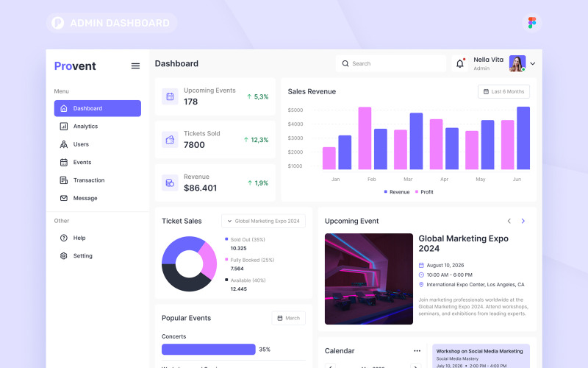This screenshot has height=368, width=588.
Task: Click the Upcoming Events calendar icon
Action: point(170,96)
